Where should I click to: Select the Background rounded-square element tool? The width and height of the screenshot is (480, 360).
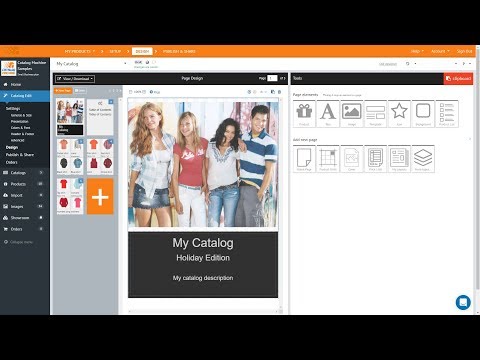coord(423,114)
